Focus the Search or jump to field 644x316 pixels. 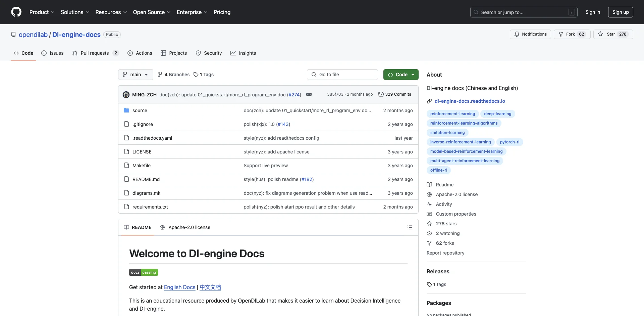tap(524, 12)
